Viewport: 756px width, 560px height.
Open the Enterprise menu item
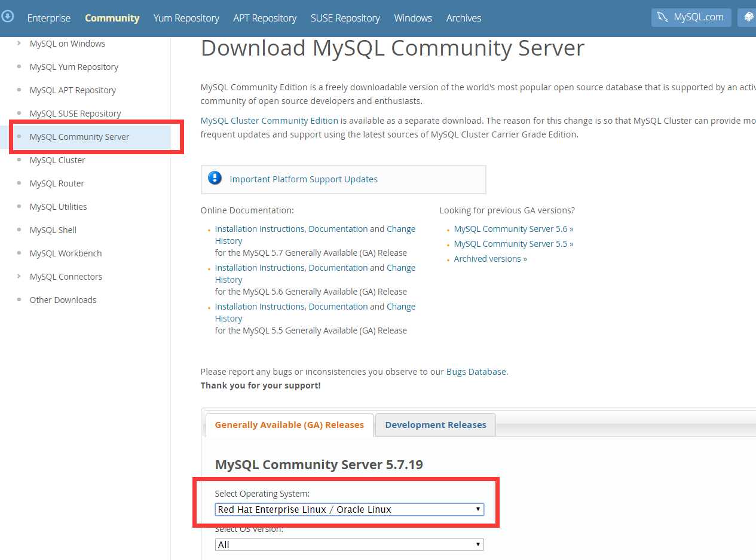pos(49,18)
